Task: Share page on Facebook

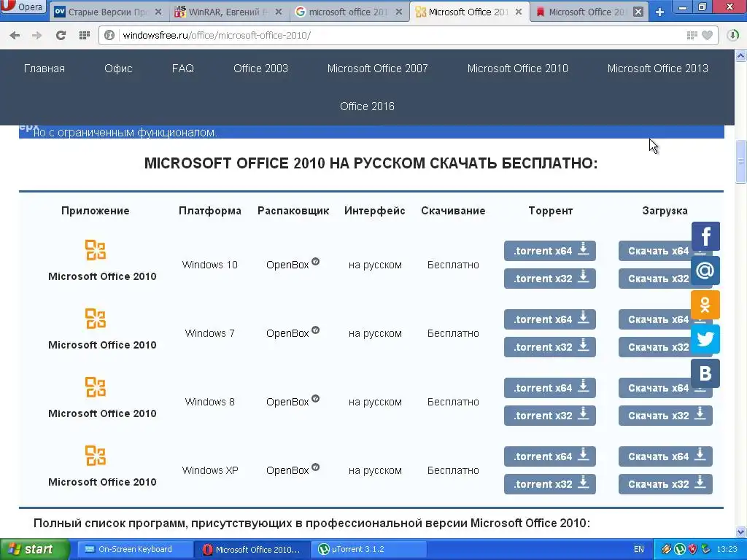Action: point(705,236)
